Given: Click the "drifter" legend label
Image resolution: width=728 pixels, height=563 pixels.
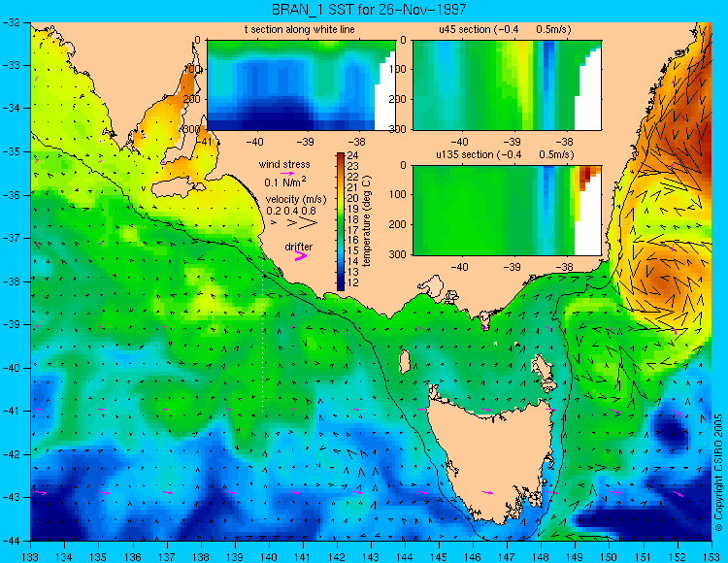Looking at the screenshot, I should 299,247.
